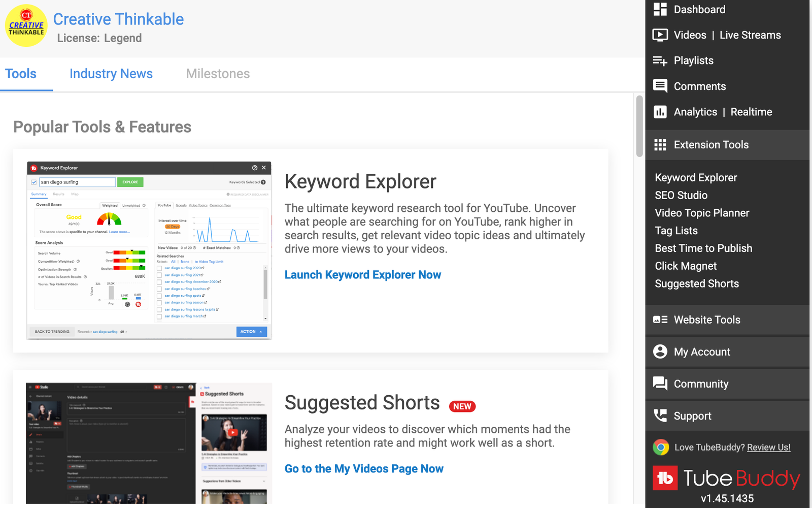Click the Community chat bubbles icon

[x=660, y=384]
